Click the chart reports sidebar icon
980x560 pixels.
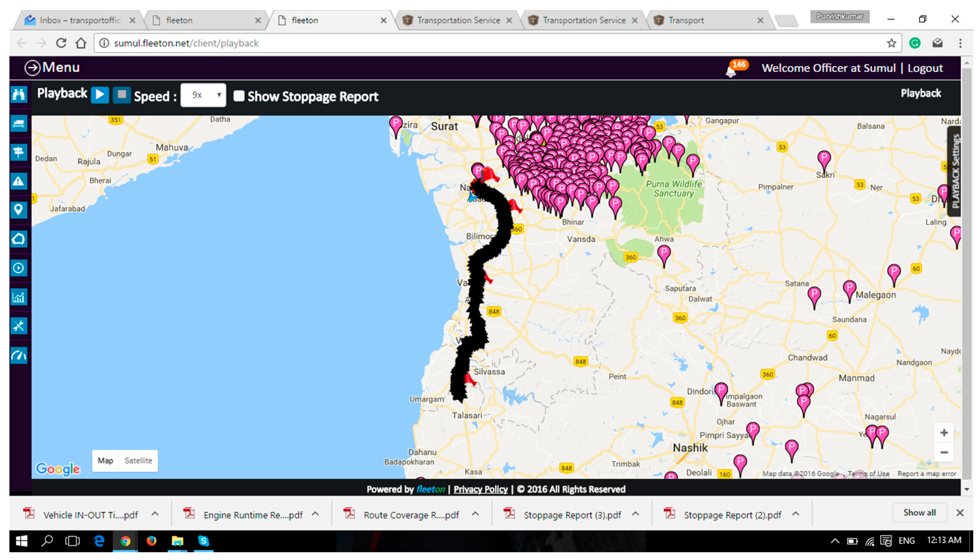(19, 297)
